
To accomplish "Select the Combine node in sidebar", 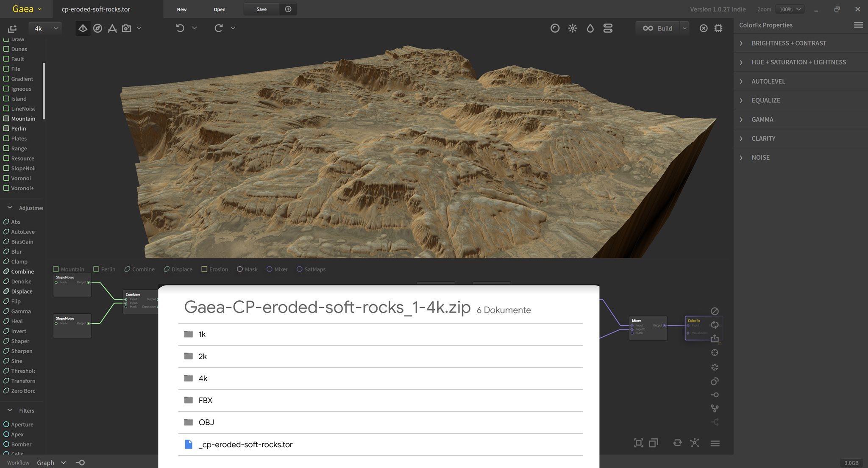I will point(19,271).
